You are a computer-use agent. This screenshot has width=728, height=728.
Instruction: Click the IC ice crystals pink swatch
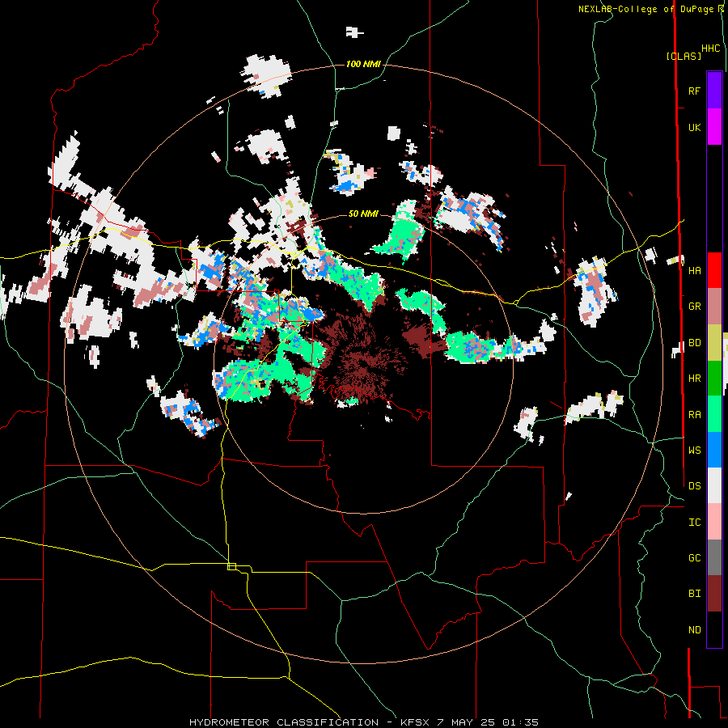pos(714,522)
